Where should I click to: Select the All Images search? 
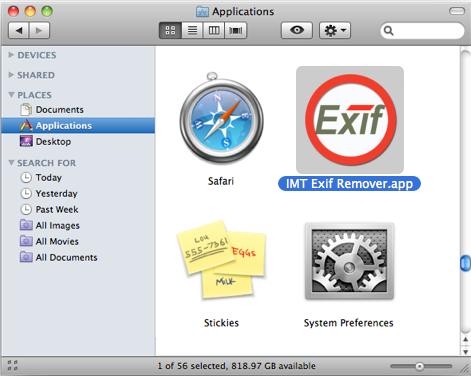(x=78, y=225)
